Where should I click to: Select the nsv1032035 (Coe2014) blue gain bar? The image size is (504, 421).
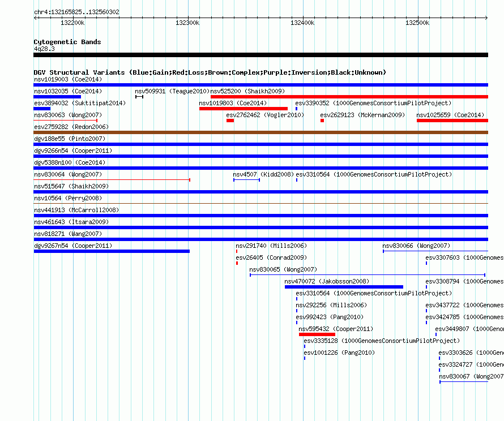pyautogui.click(x=57, y=97)
